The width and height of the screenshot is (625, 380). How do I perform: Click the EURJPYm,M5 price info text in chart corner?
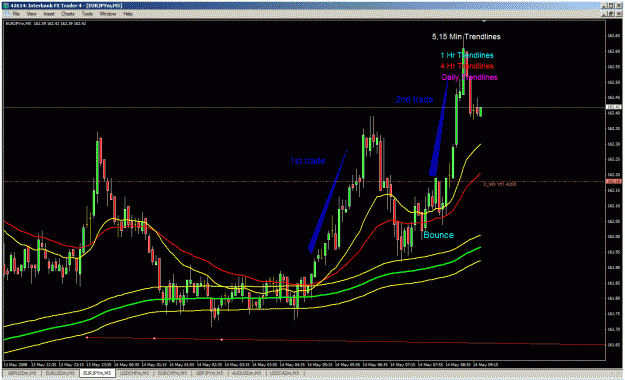[x=45, y=24]
